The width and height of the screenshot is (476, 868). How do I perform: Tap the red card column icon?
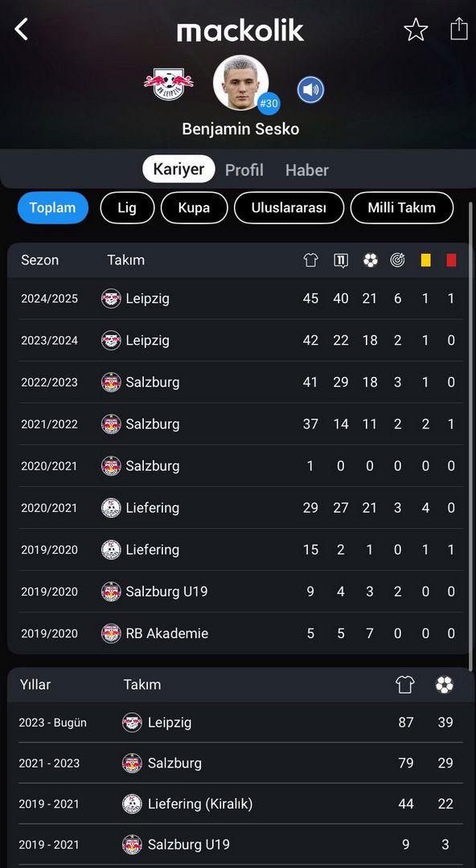(451, 260)
